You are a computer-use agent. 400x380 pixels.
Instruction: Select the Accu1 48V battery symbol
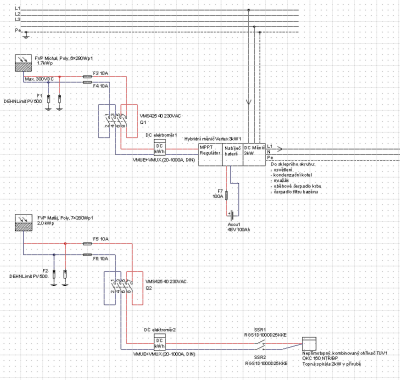230,213
